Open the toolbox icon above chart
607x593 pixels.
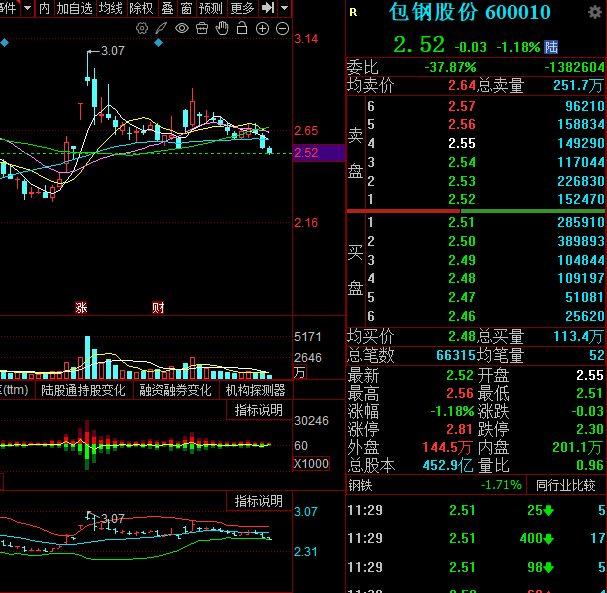(x=202, y=28)
